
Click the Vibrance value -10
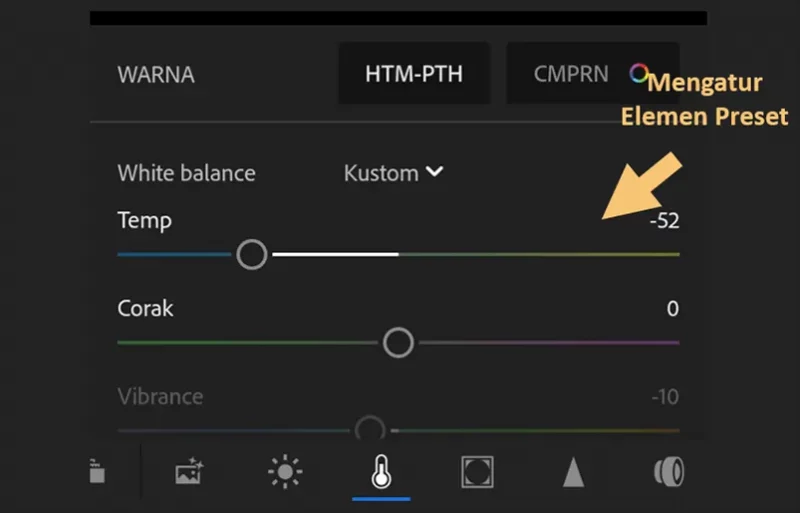[665, 397]
